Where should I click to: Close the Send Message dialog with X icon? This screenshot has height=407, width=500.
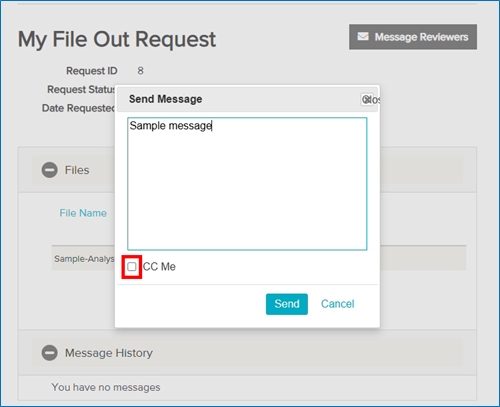click(367, 99)
